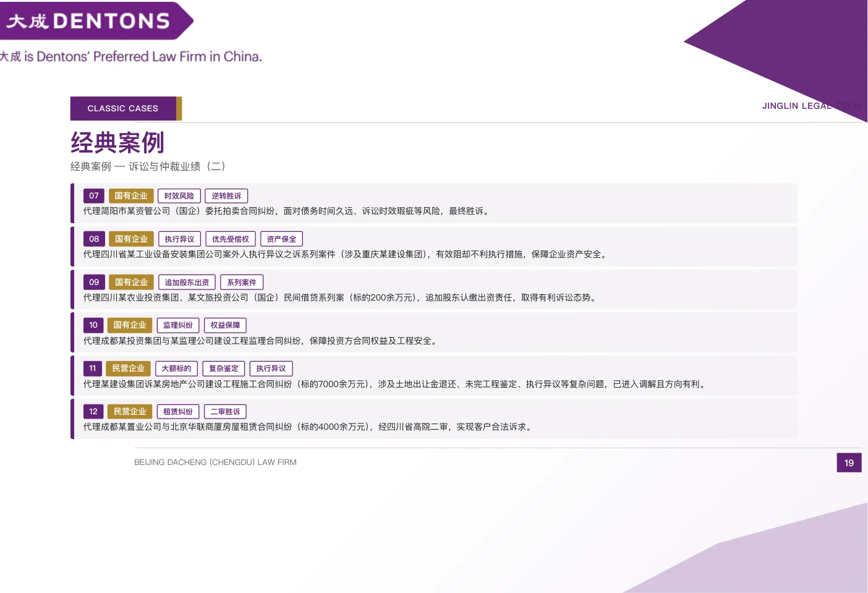
Task: Click 国有企业 tag in case 08
Action: (131, 239)
